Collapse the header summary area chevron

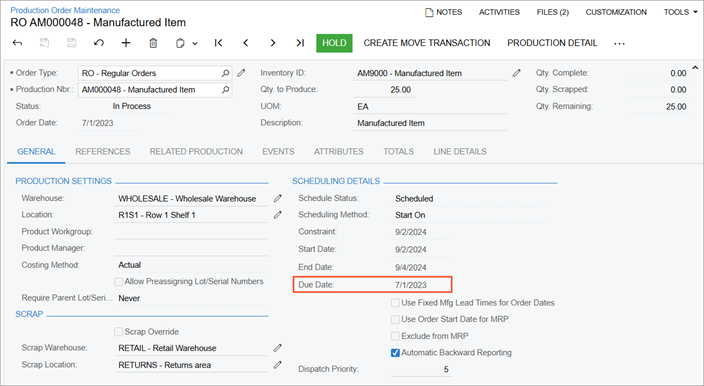click(695, 68)
